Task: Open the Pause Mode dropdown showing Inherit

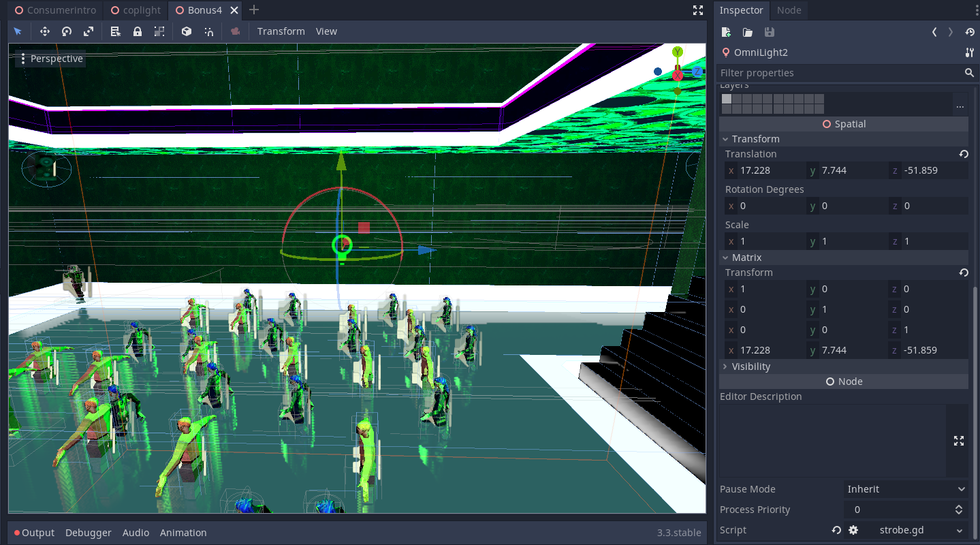Action: (906, 489)
